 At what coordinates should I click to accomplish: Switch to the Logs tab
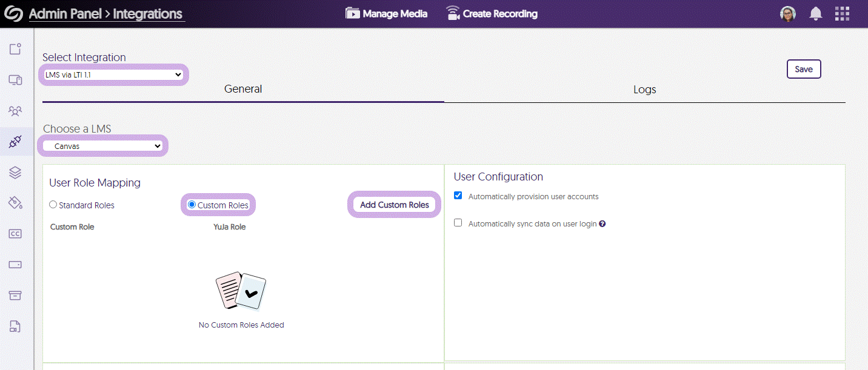point(644,90)
